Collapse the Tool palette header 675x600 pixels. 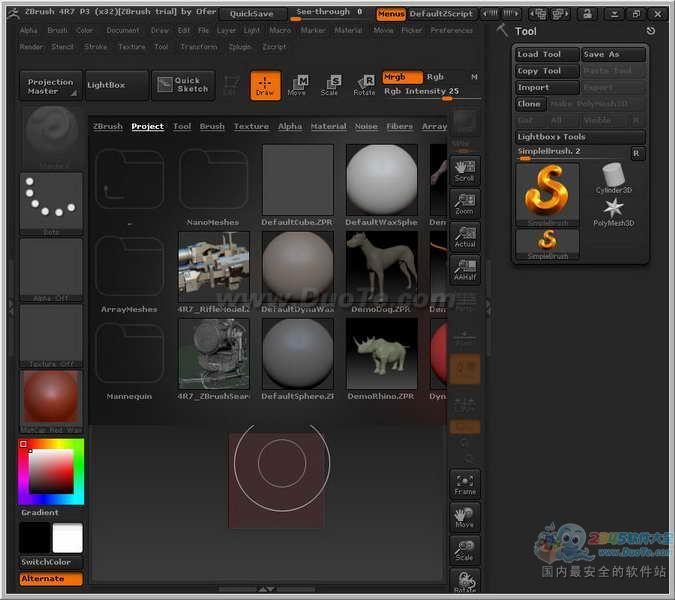tap(526, 31)
